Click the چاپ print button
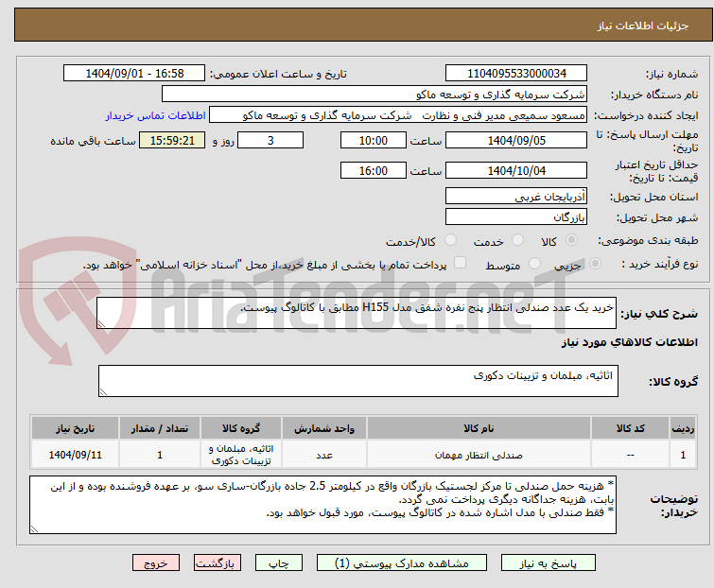714x588 pixels. point(279,563)
